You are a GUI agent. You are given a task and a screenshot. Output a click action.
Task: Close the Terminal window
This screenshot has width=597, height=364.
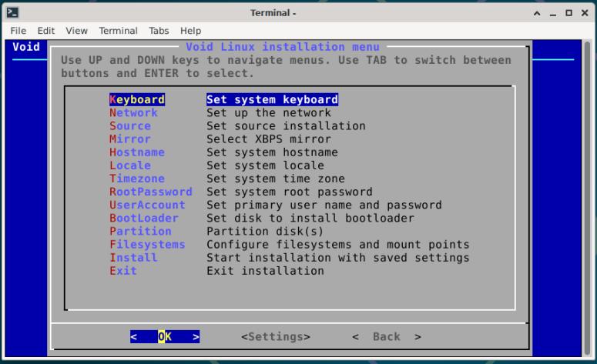coord(585,13)
